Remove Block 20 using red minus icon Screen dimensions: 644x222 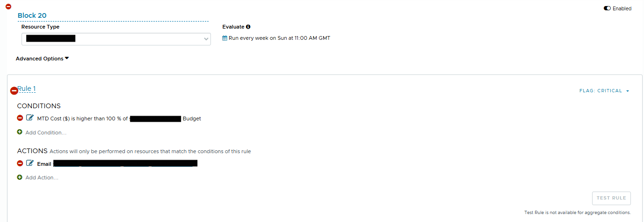(x=8, y=7)
